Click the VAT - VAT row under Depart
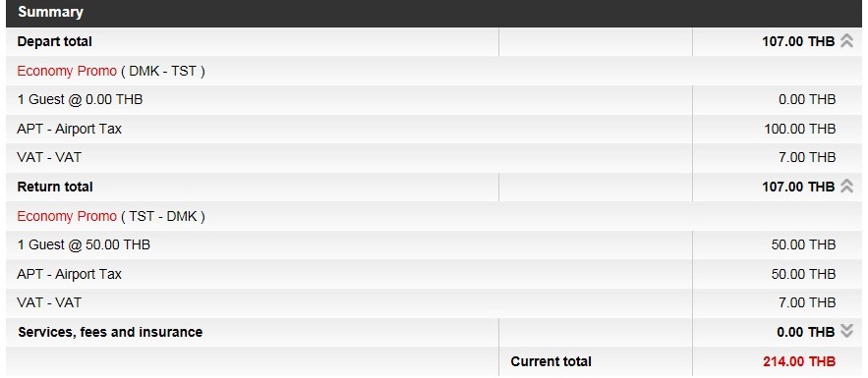This screenshot has height=378, width=868. click(x=434, y=157)
